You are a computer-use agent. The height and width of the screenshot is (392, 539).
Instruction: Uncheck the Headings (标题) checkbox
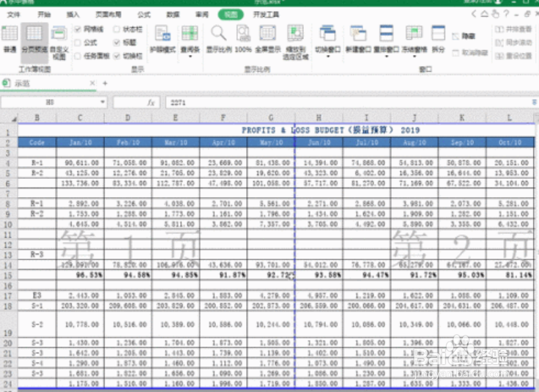[116, 42]
